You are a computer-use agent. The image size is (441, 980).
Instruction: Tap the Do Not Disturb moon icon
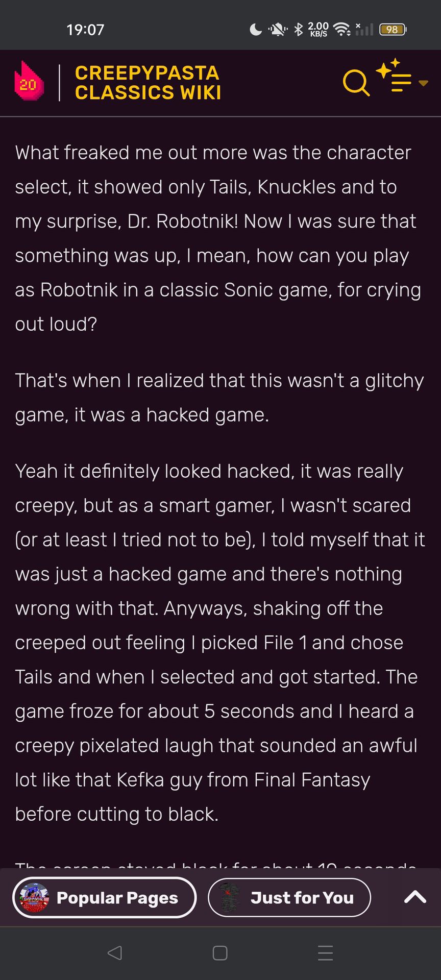tap(255, 30)
